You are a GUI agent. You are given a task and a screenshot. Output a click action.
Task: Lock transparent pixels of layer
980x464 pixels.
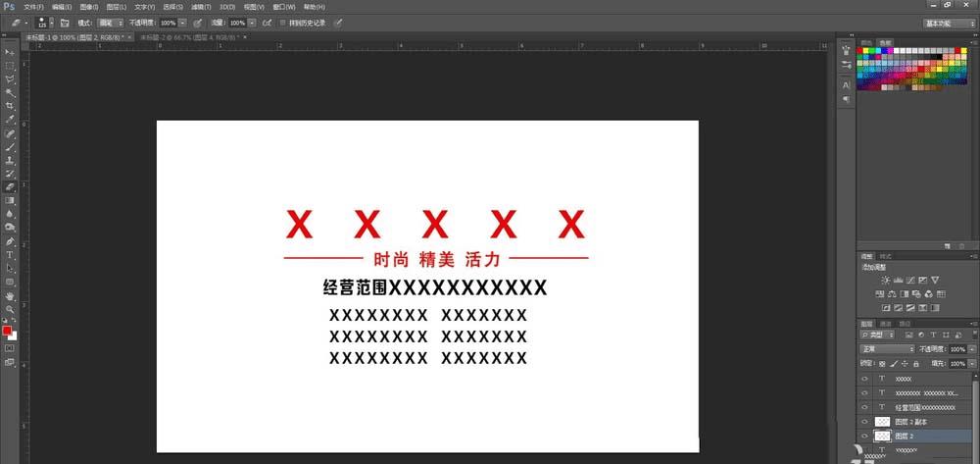tap(882, 363)
